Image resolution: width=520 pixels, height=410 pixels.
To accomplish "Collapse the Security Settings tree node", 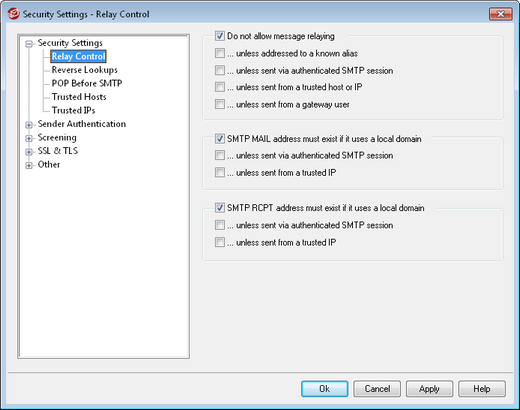I will (29, 44).
